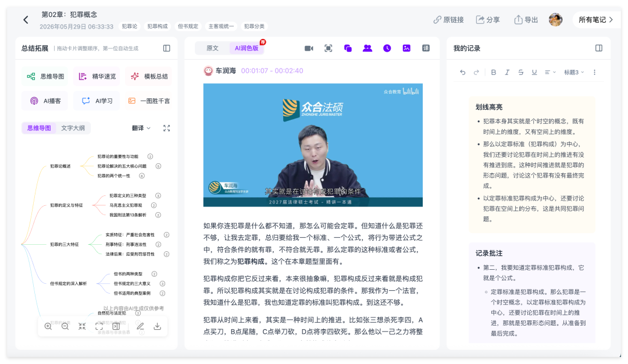Image resolution: width=628 pixels, height=364 pixels.
Task: Click the 犯罪论 tag
Action: tap(129, 26)
